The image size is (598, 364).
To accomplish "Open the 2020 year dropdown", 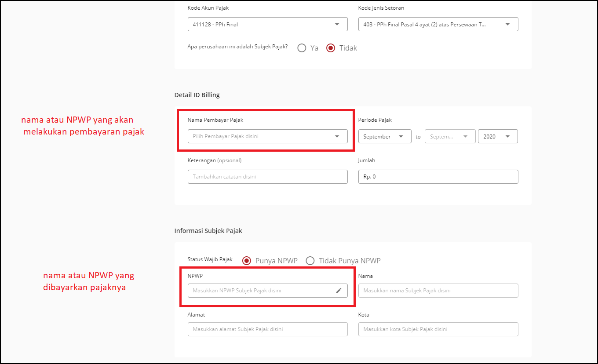I will click(498, 136).
